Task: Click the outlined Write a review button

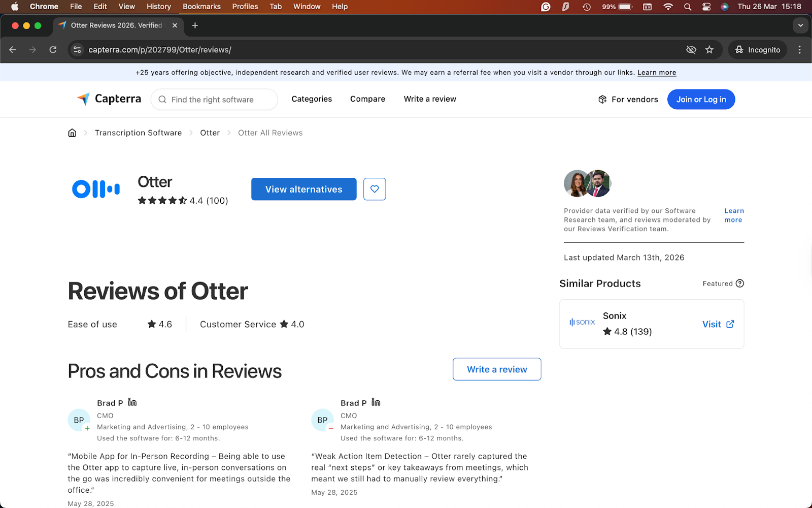Action: pyautogui.click(x=497, y=369)
